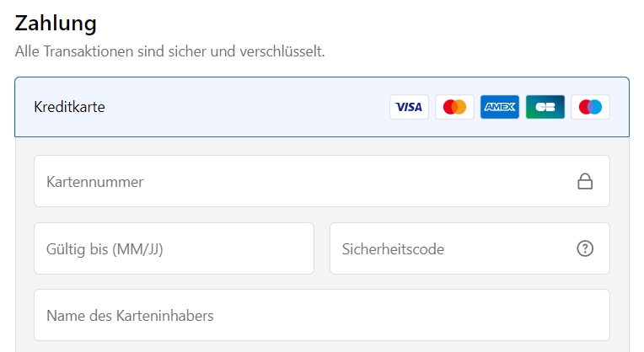Screen dimensions: 644x352
Task: Click the green CB card logo
Action: 545,107
